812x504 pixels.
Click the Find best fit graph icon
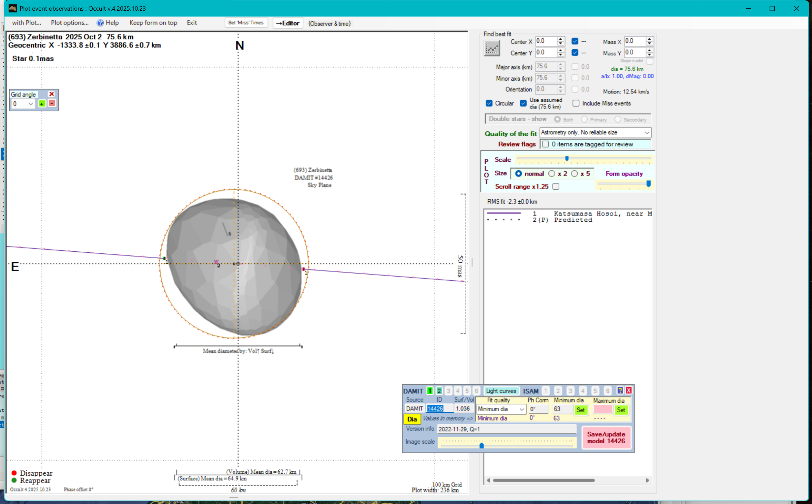pyautogui.click(x=492, y=48)
